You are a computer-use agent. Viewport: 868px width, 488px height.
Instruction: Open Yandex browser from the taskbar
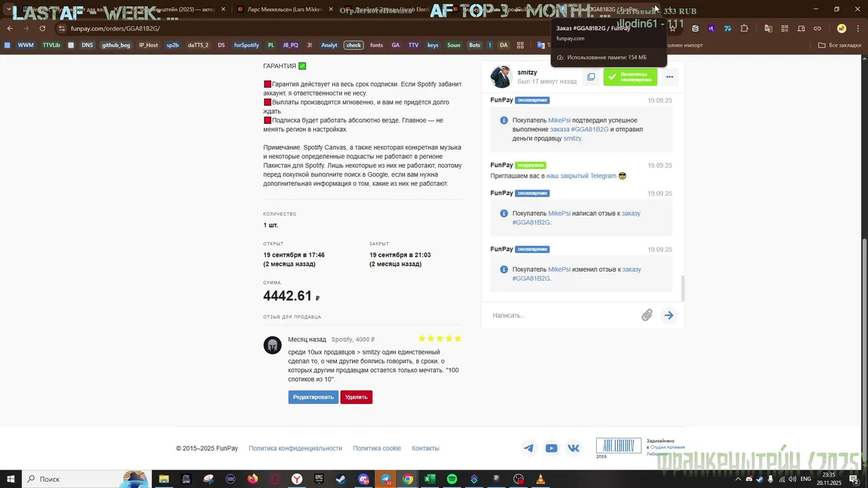point(297,479)
